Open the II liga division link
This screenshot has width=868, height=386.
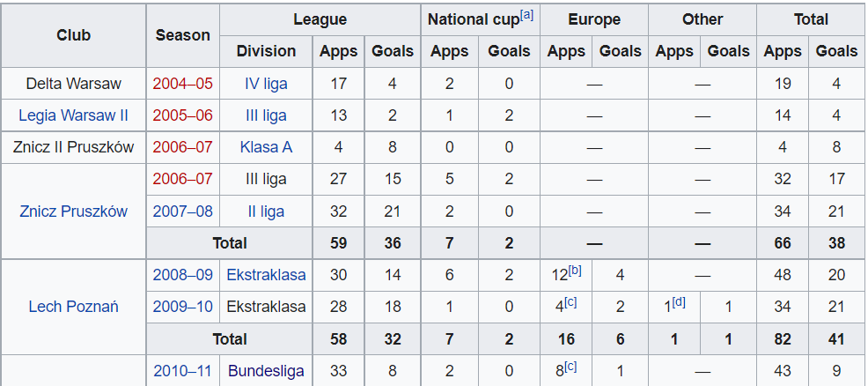click(x=266, y=212)
